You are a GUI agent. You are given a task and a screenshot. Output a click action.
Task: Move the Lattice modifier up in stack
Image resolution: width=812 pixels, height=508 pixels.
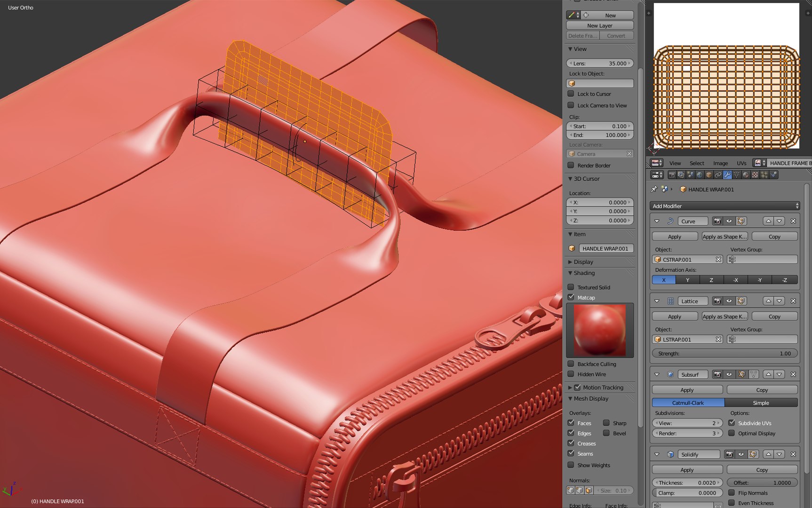click(x=768, y=301)
